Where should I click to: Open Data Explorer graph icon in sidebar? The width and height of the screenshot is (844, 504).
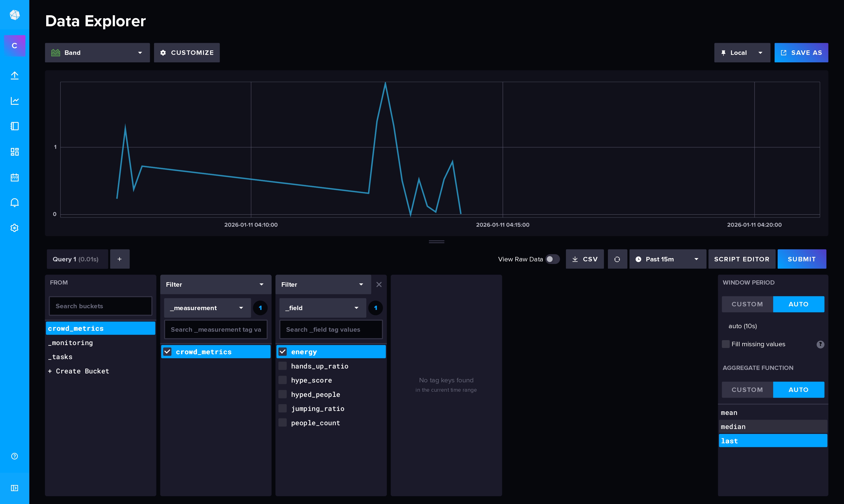[x=14, y=101]
